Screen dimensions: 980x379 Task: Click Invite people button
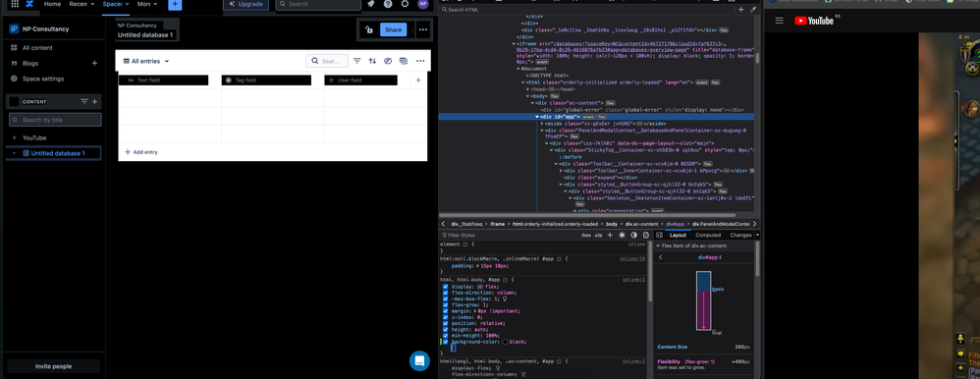tap(53, 366)
